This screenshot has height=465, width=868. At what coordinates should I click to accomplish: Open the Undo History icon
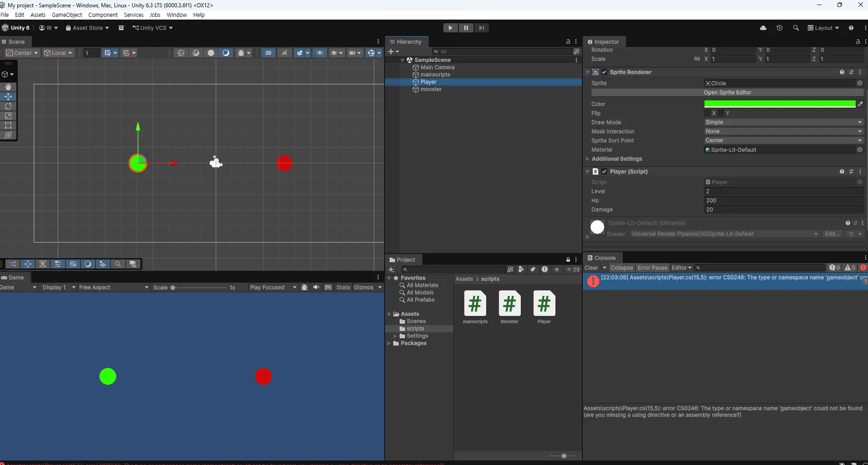pos(780,28)
